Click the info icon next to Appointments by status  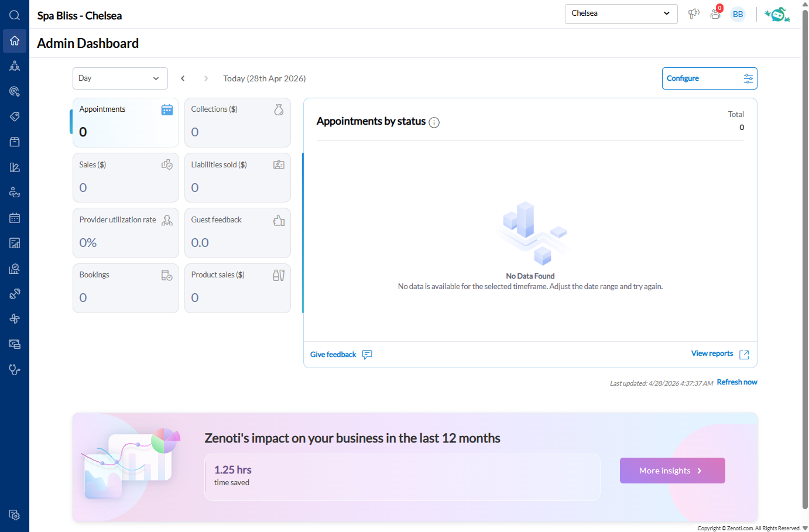click(x=434, y=122)
